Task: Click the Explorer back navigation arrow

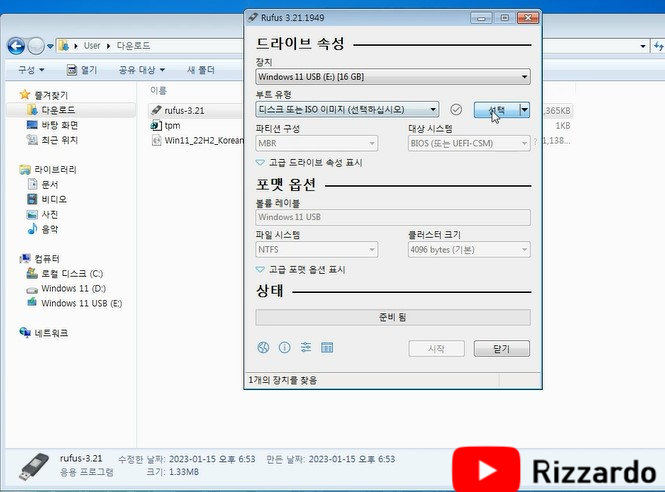Action: (16, 46)
